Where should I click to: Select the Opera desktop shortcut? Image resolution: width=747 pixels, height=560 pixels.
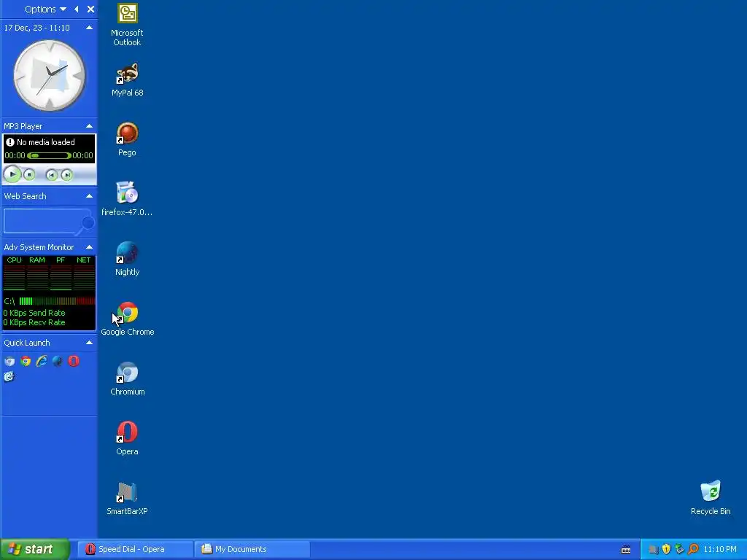pyautogui.click(x=127, y=438)
